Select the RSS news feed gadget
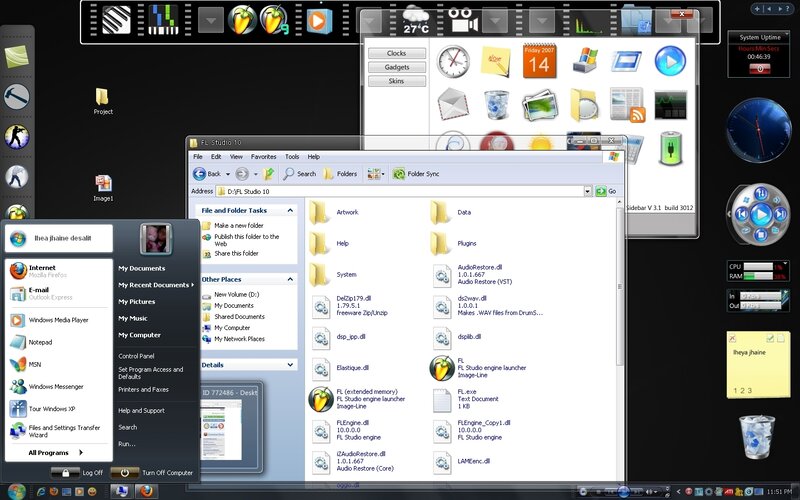The width and height of the screenshot is (800, 500). tap(628, 105)
